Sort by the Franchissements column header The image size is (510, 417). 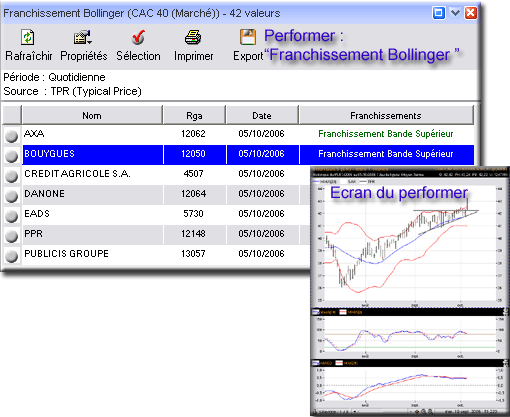pos(386,115)
